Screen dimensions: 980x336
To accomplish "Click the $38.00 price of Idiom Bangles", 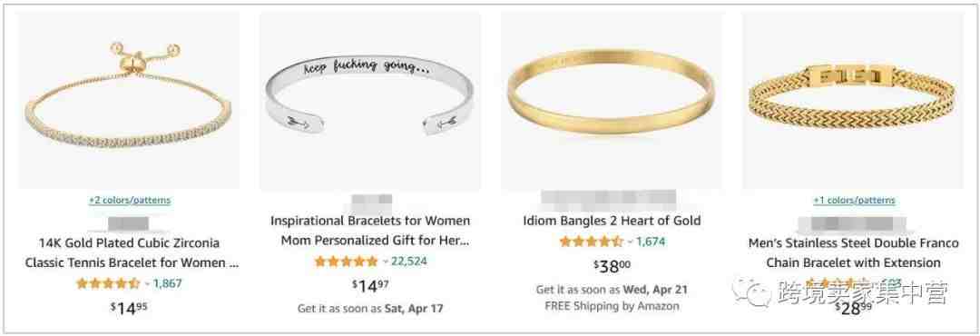I will (x=612, y=266).
